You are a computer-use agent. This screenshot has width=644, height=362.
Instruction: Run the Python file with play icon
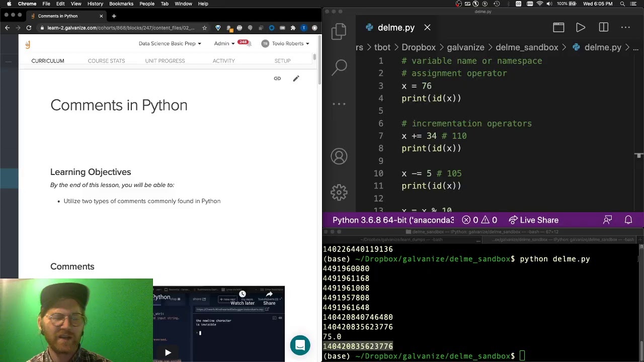581,28
